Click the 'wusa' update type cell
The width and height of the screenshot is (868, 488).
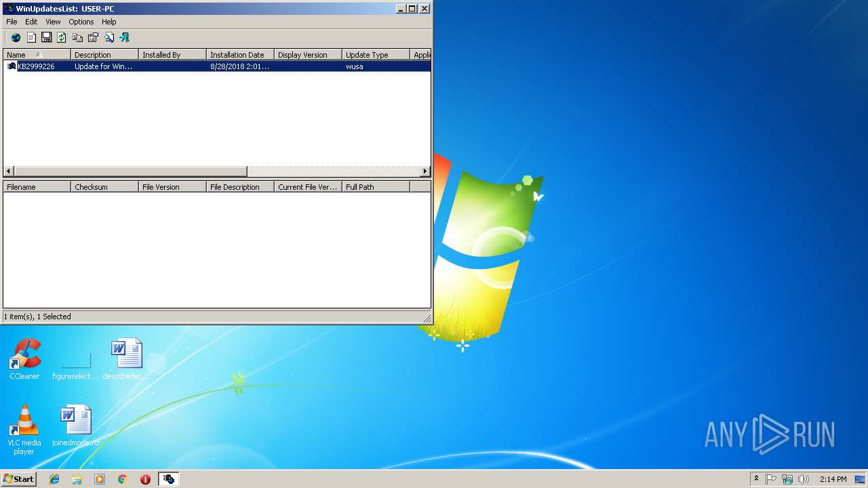pyautogui.click(x=355, y=66)
